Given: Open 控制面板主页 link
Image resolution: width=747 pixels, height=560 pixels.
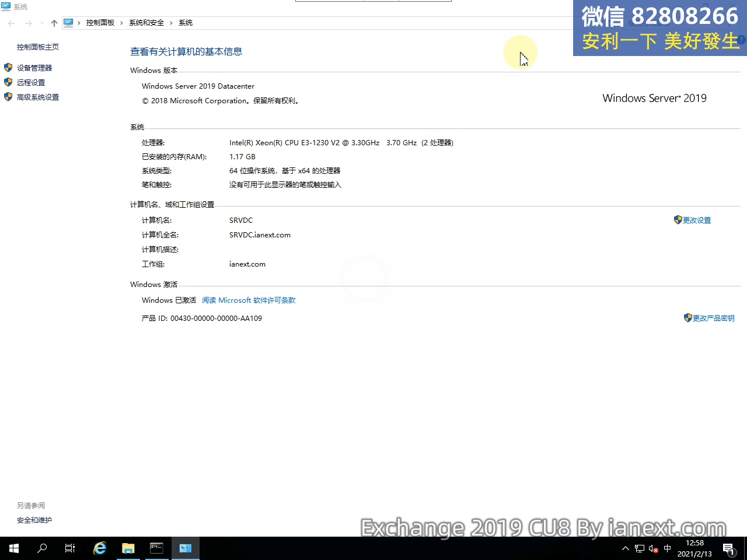Looking at the screenshot, I should pos(38,47).
